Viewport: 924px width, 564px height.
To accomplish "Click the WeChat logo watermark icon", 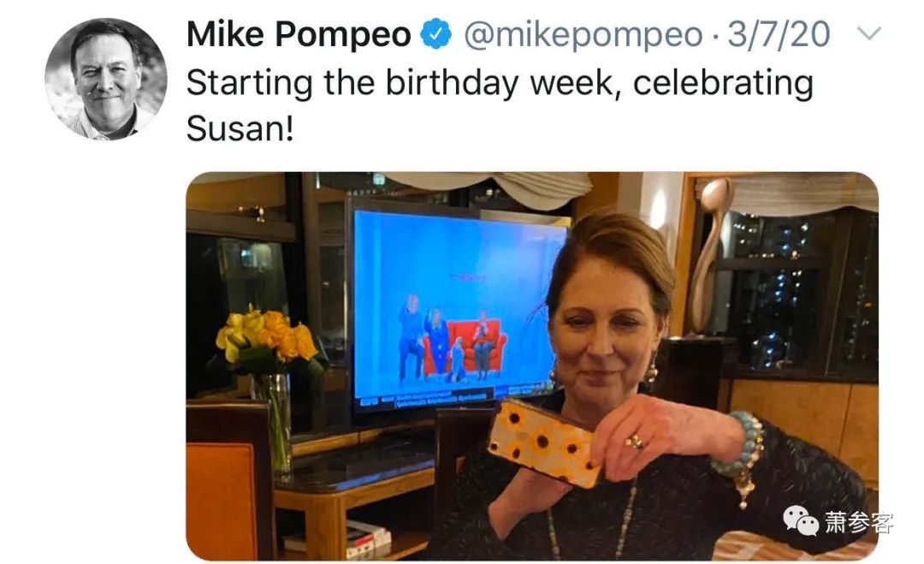I will coord(801,520).
